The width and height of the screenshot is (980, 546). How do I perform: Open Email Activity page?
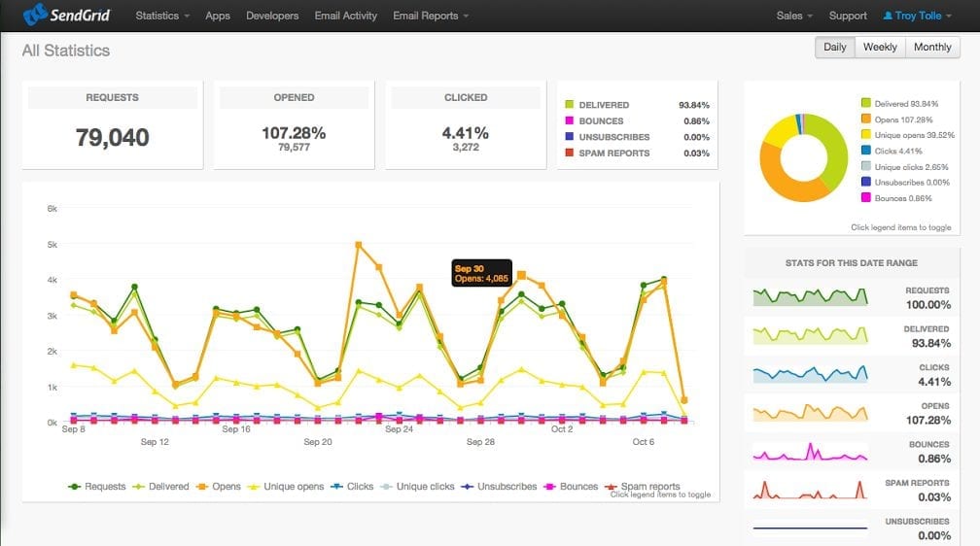coord(346,16)
